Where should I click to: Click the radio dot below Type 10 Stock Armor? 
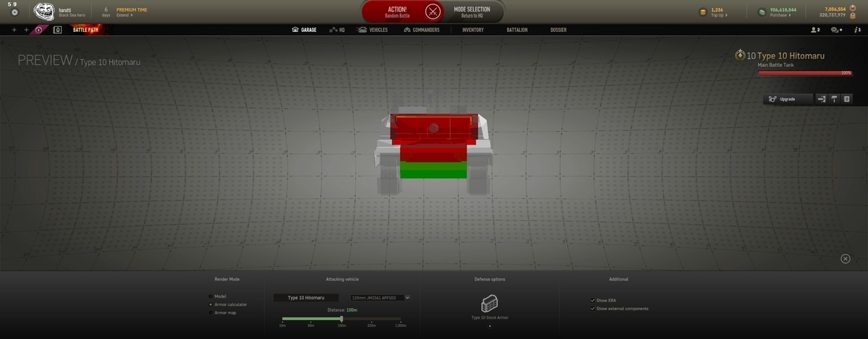490,326
